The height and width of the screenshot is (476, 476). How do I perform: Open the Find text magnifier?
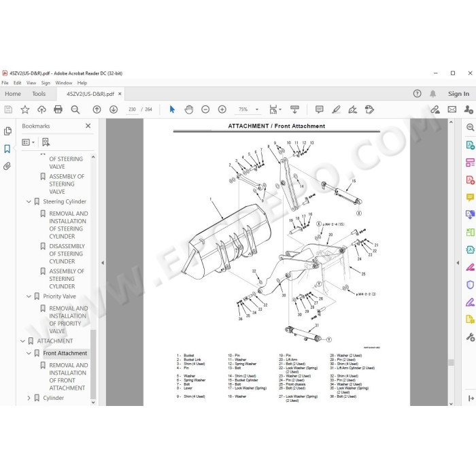(75, 109)
